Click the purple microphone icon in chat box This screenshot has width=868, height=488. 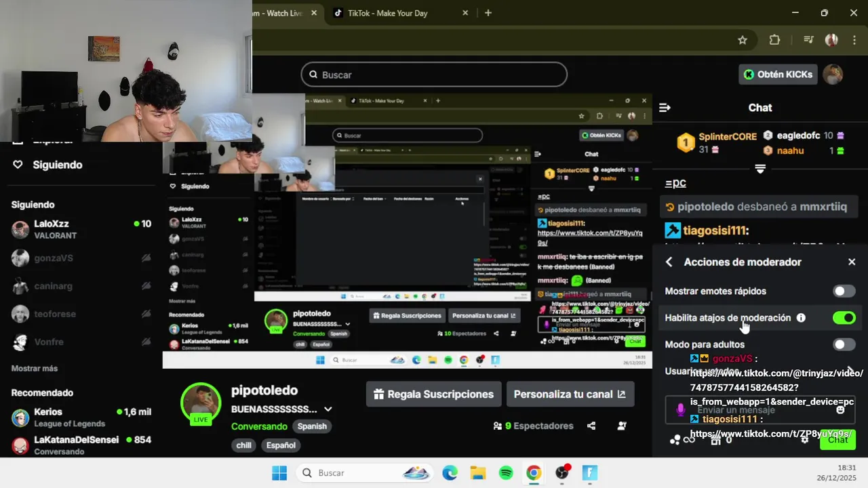(x=681, y=409)
